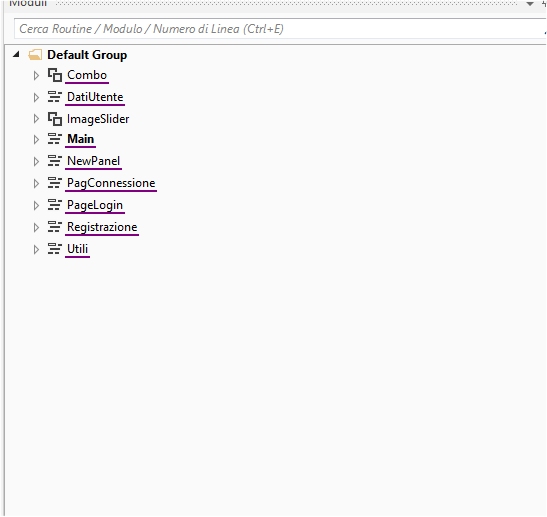Click the ImageSlider class module icon

pyautogui.click(x=55, y=119)
